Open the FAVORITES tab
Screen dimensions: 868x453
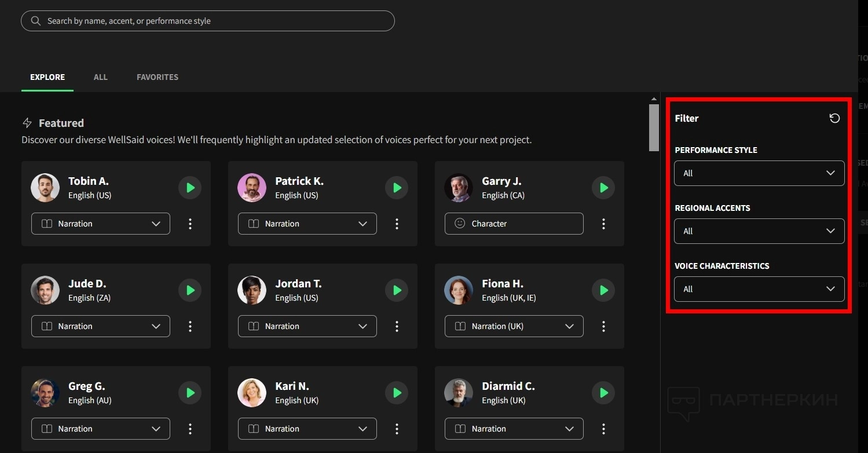[158, 77]
